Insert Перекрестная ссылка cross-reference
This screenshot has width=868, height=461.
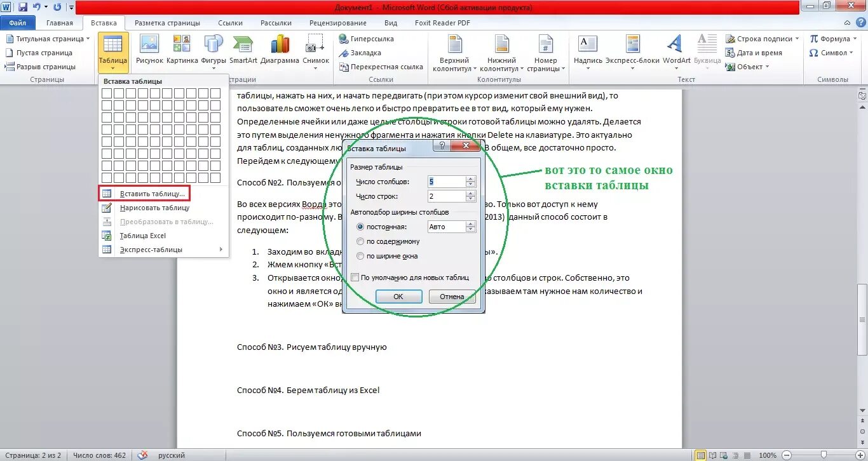point(381,67)
